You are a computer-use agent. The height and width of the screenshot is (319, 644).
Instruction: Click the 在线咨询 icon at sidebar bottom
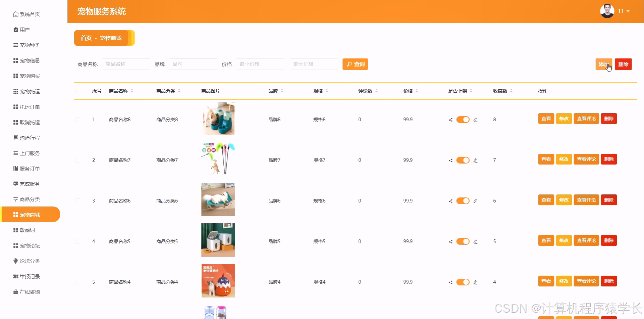[x=15, y=292]
